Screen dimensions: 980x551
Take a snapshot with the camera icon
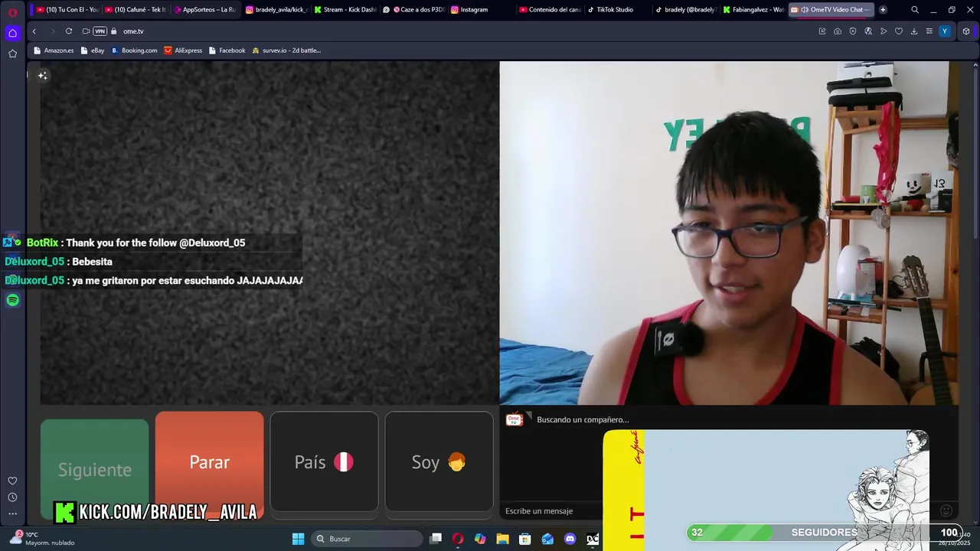838,31
